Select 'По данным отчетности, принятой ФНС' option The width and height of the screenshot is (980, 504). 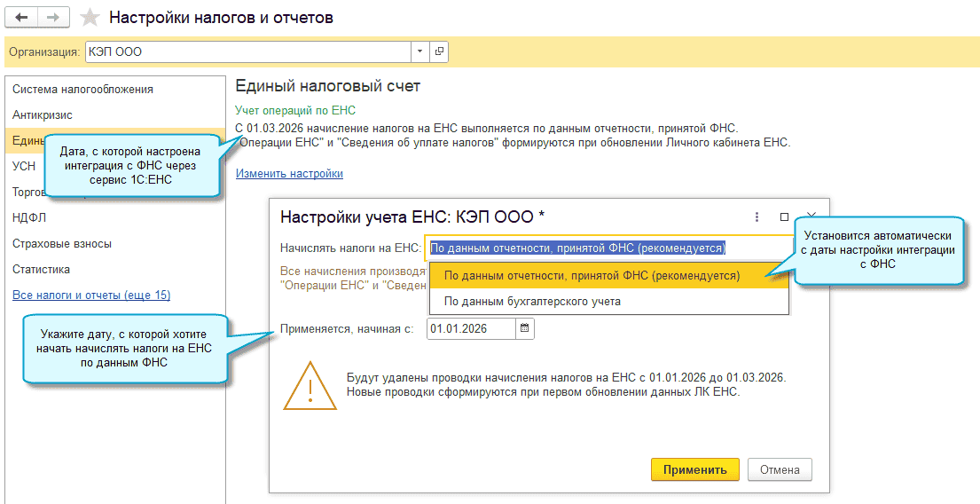point(592,275)
